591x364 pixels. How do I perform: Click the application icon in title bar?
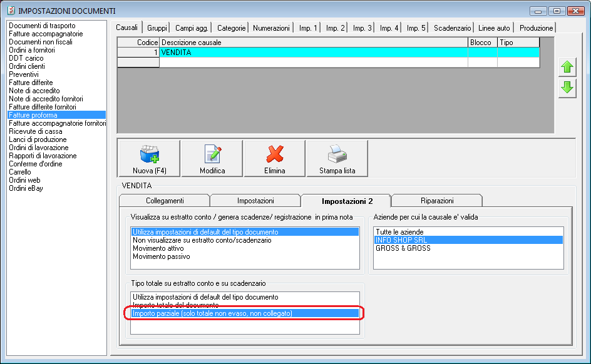coord(11,11)
